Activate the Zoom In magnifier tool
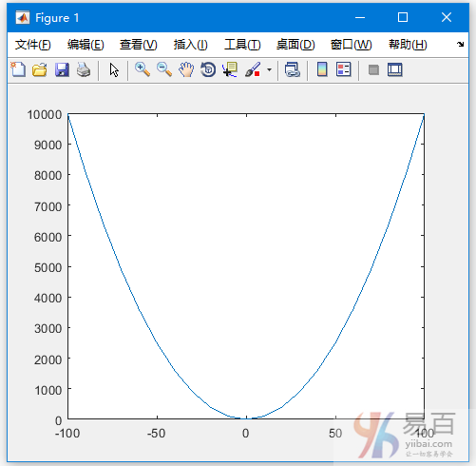Viewport: 476px width, 466px height. pyautogui.click(x=143, y=69)
